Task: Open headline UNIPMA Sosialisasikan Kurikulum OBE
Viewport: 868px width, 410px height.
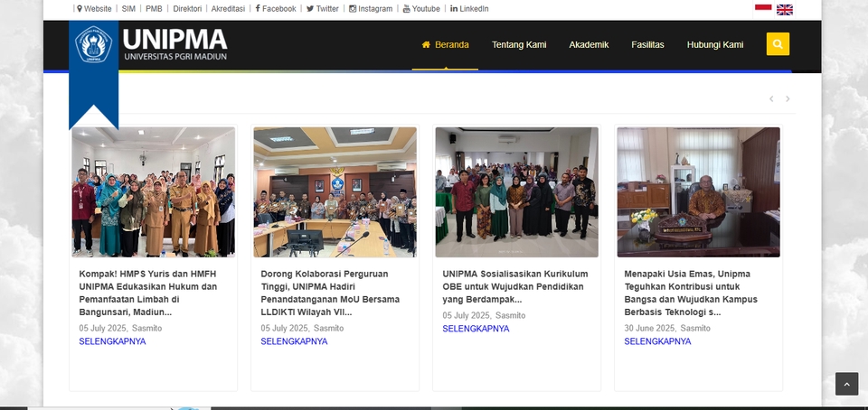Action: [514, 287]
